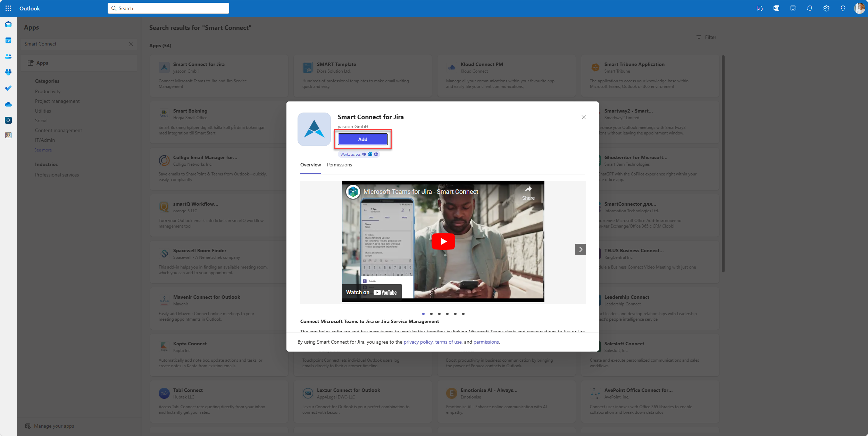The image size is (868, 436).
Task: Play the Smart Connect YouTube video
Action: (x=443, y=241)
